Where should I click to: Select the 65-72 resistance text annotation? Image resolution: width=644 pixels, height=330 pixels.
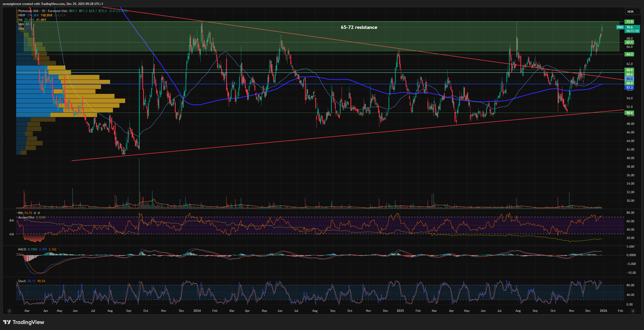pyautogui.click(x=359, y=27)
